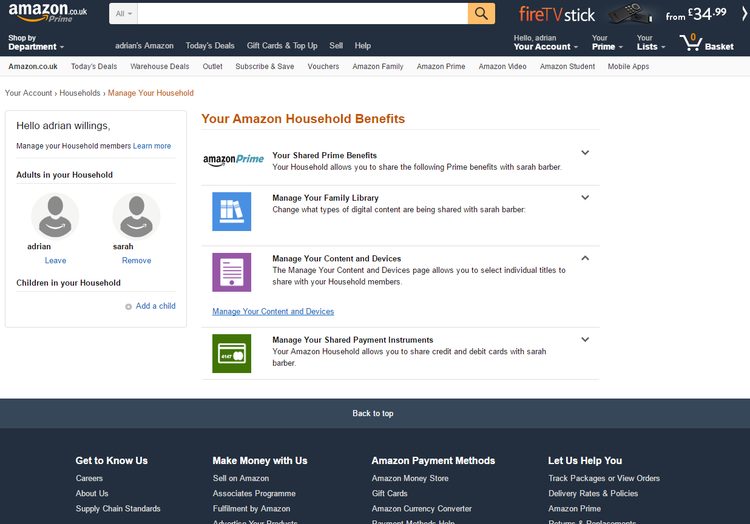750x524 pixels.
Task: Click Manage Your Shared Payment Instruments heading
Action: [x=353, y=340]
